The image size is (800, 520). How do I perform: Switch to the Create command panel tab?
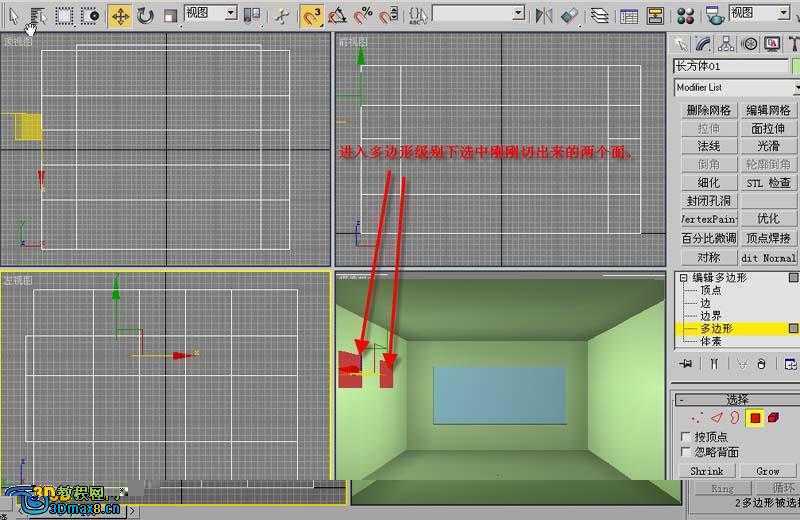coord(680,45)
